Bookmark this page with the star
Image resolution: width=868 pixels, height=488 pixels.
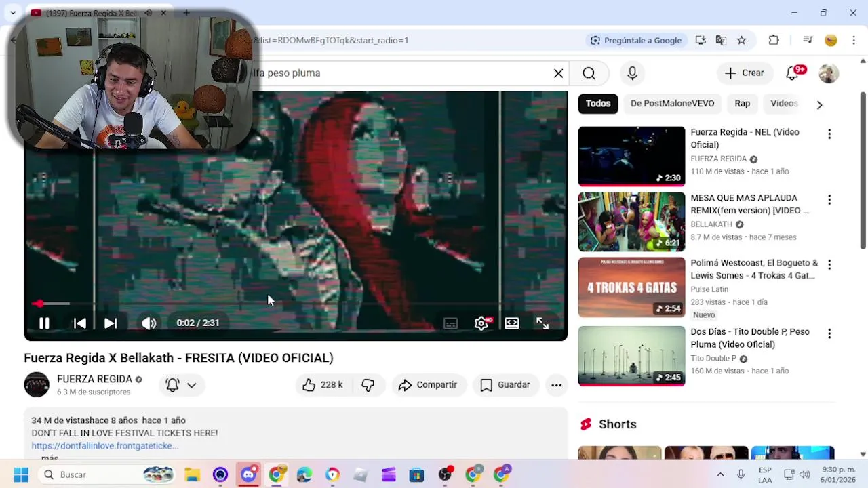tap(741, 41)
